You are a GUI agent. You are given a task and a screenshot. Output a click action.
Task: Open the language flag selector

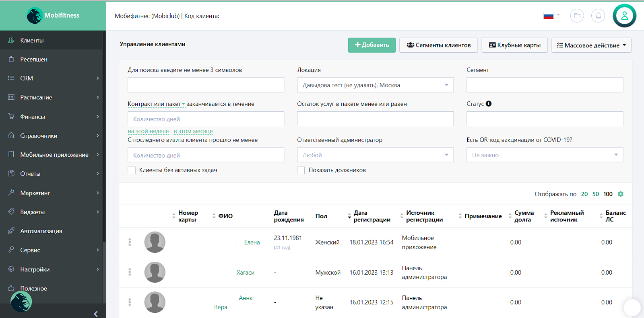tap(551, 16)
